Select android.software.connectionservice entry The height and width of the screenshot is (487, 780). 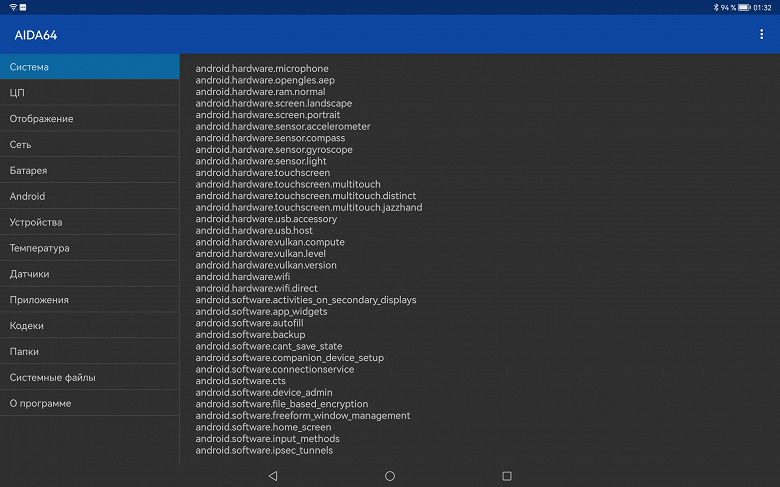[275, 369]
